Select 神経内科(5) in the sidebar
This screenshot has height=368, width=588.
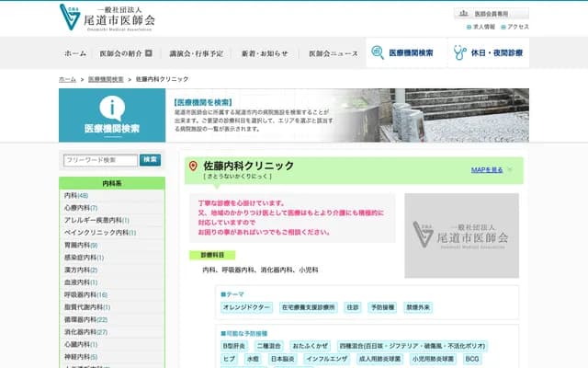coord(81,357)
